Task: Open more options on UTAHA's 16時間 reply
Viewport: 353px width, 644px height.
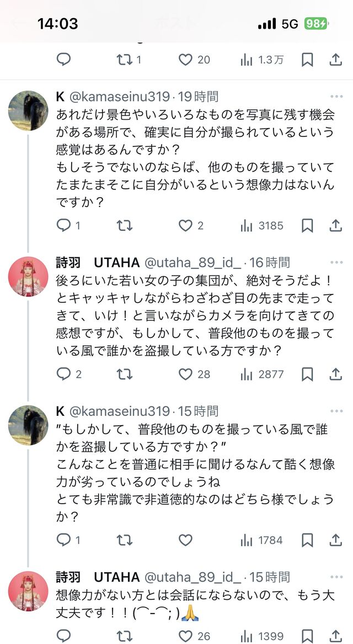Action: 335,262
